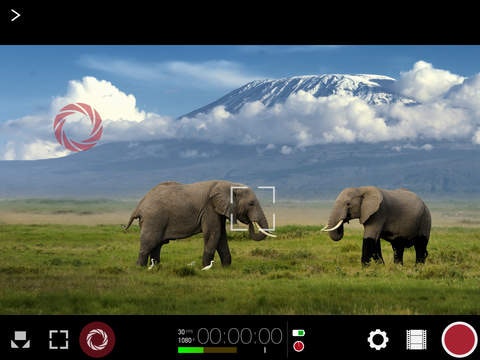Tap the 00:00:00 timecode display

tap(240, 336)
